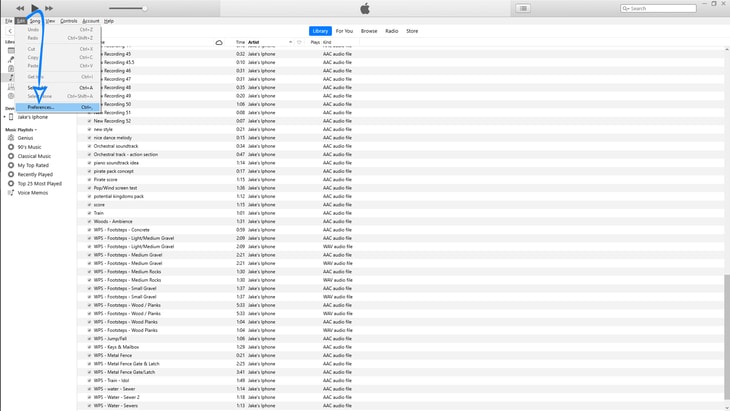The width and height of the screenshot is (730, 411).
Task: Open the Classical Music playlist label
Action: pyautogui.click(x=34, y=156)
